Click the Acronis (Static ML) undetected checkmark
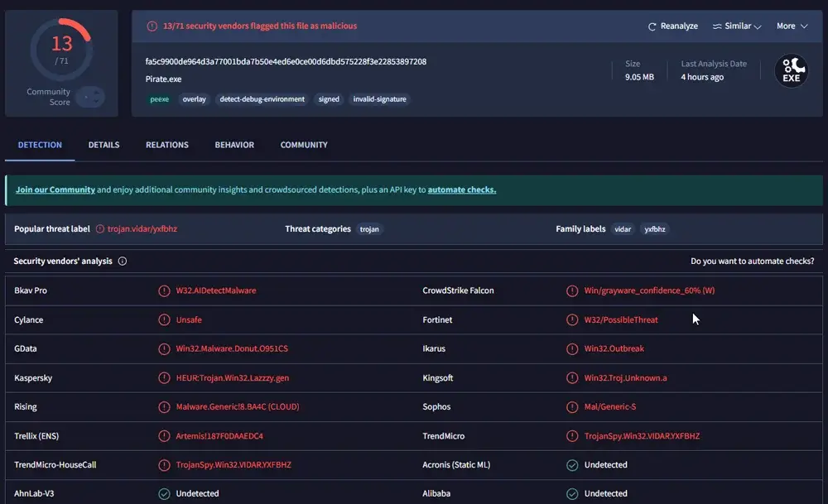 tap(572, 465)
